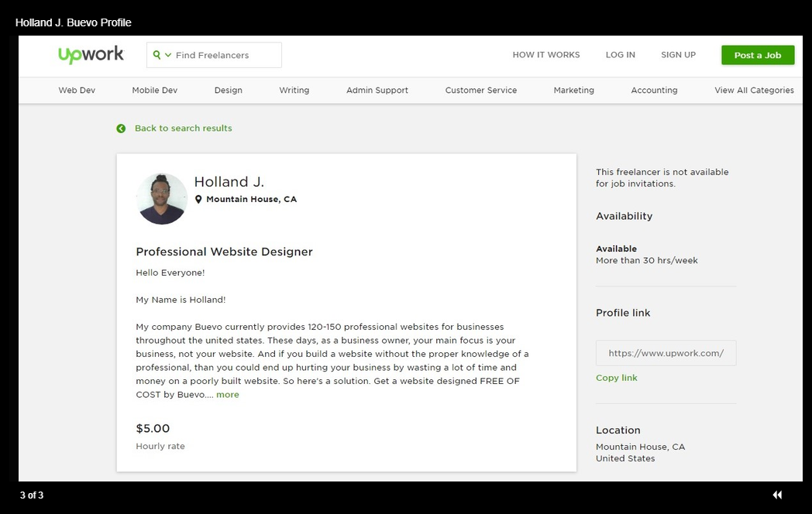Image resolution: width=812 pixels, height=514 pixels.
Task: Click the green search magnifier icon
Action: (x=157, y=55)
